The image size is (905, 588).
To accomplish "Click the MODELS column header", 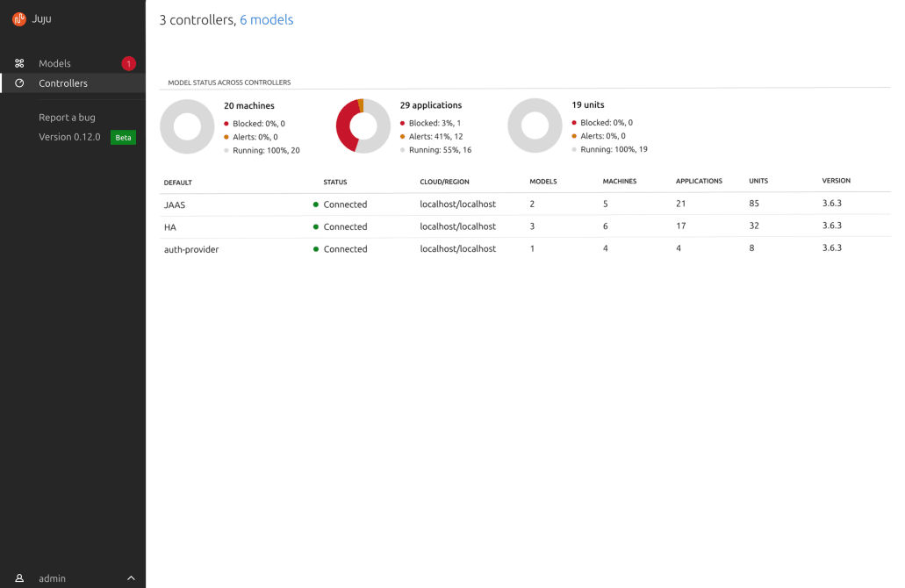I will point(543,181).
